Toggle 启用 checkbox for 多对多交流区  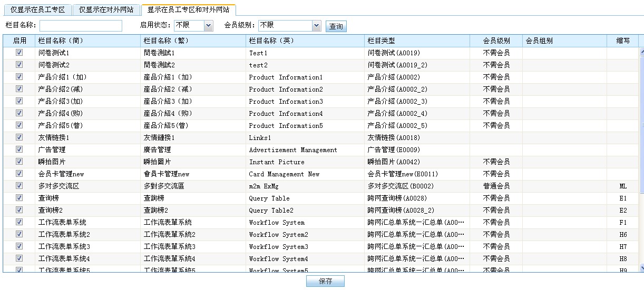(19, 186)
